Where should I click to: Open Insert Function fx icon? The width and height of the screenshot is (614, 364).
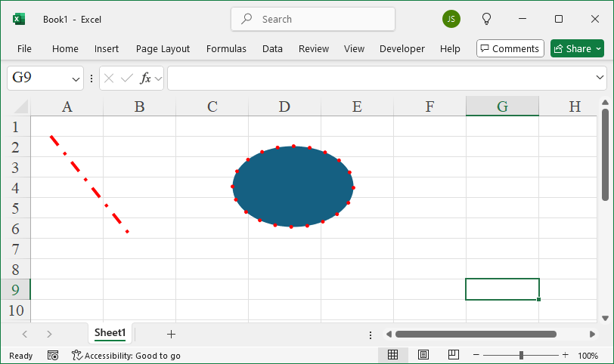click(145, 79)
